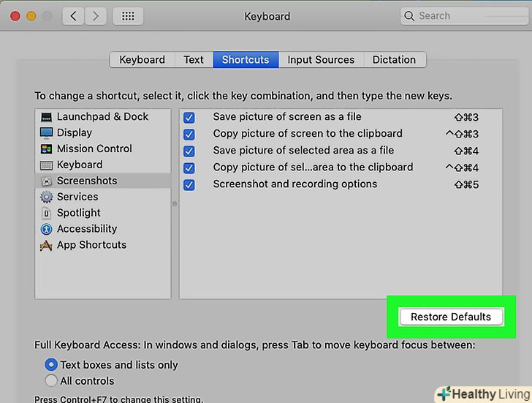This screenshot has height=403, width=532.
Task: Click the Accessibility icon in sidebar
Action: pos(46,229)
